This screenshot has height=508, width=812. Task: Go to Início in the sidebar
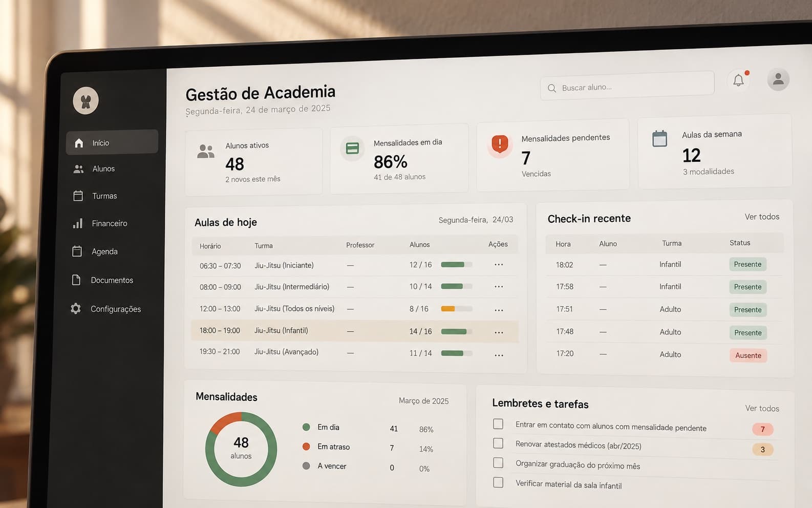click(x=112, y=142)
